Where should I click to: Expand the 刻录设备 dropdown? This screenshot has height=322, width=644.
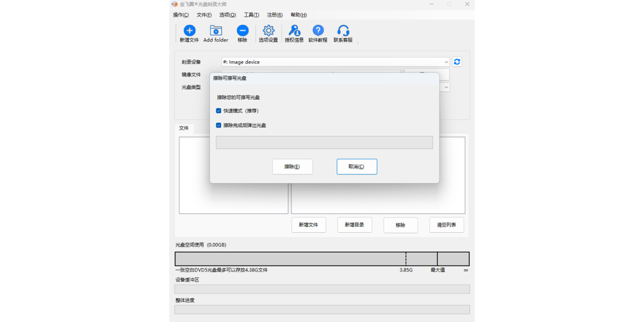[x=446, y=62]
